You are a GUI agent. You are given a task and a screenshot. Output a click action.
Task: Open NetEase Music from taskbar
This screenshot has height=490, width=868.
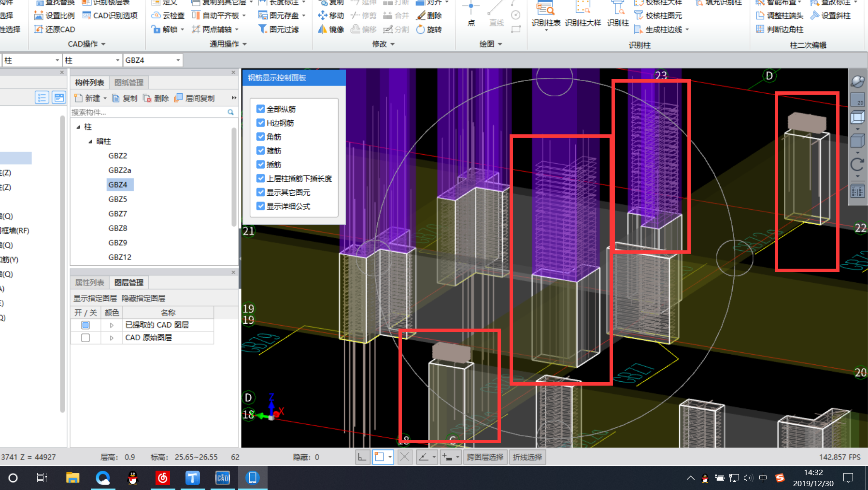pyautogui.click(x=163, y=478)
